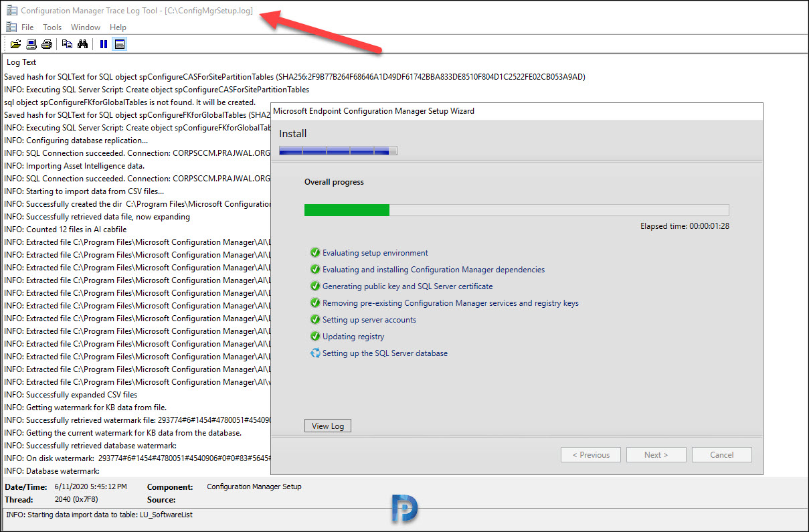Click the 'Overall progress' label
Screen dimensions: 809x532
tap(334, 182)
